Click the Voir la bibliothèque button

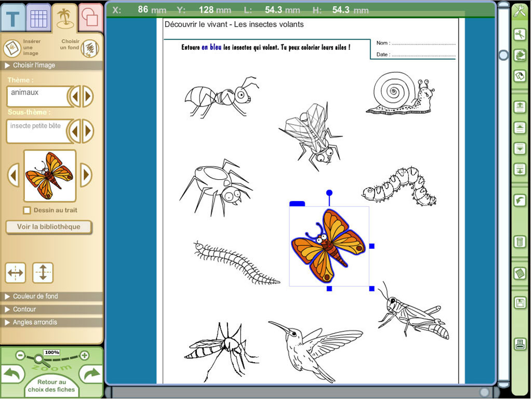(x=49, y=227)
